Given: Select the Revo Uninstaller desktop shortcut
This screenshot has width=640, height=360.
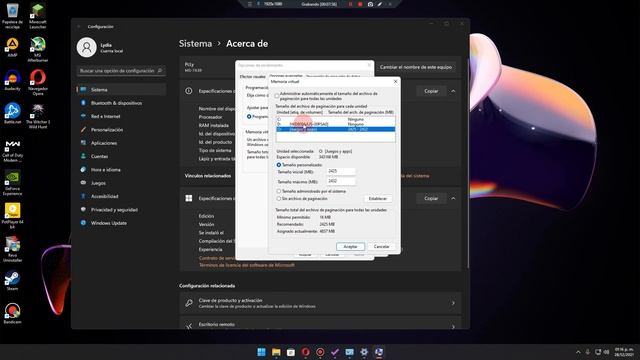Looking at the screenshot, I should coord(12,249).
